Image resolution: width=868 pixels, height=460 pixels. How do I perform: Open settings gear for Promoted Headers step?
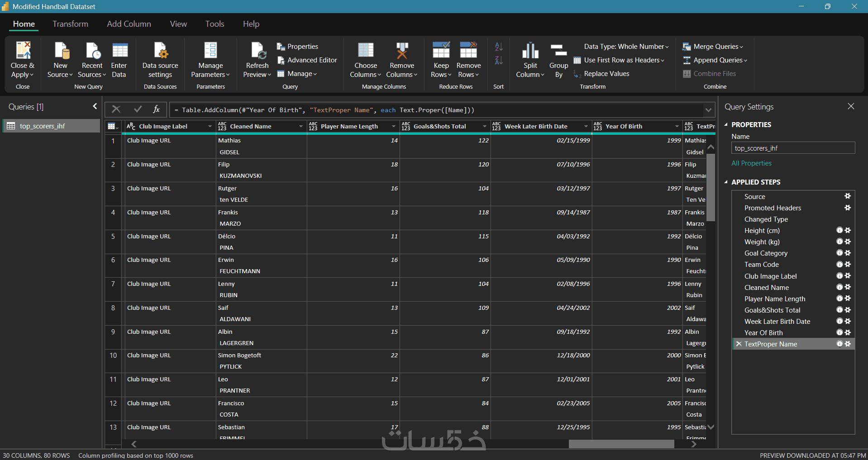848,208
